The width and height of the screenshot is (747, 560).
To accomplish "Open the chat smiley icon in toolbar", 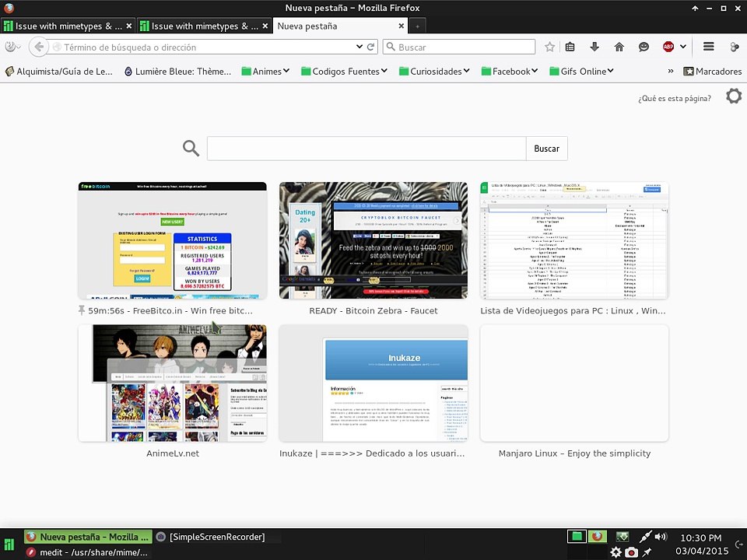I will (x=644, y=47).
